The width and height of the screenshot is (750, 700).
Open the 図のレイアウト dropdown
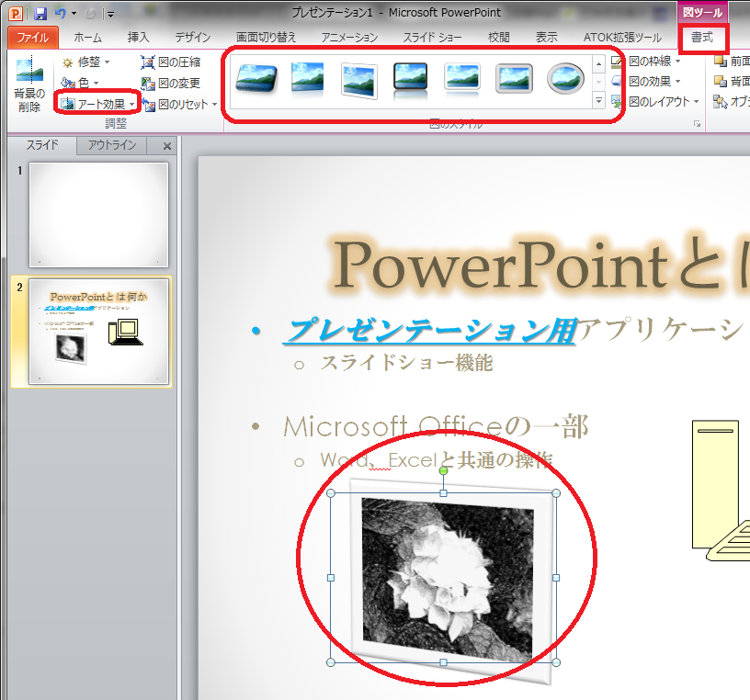coord(656,101)
